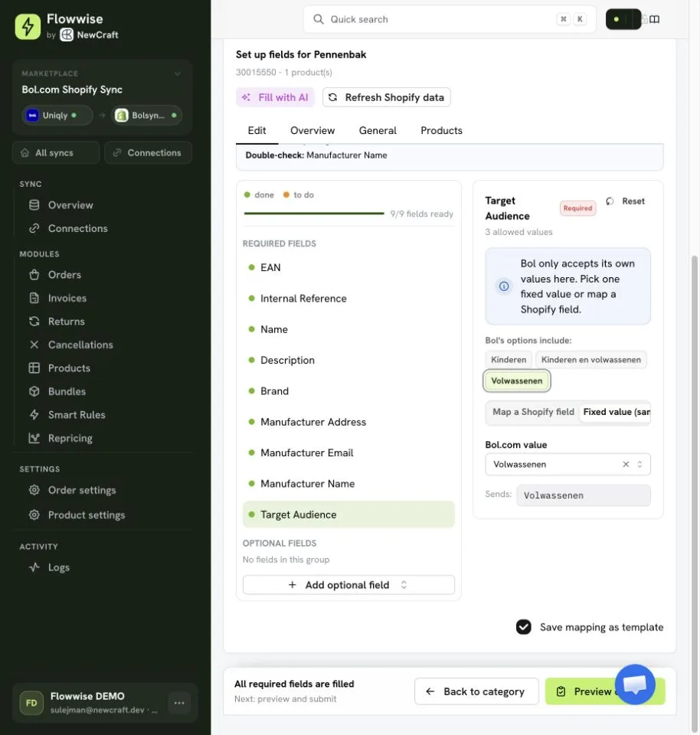This screenshot has height=735, width=700.
Task: Expand the Marketplace sync selector chevron
Action: pyautogui.click(x=178, y=73)
